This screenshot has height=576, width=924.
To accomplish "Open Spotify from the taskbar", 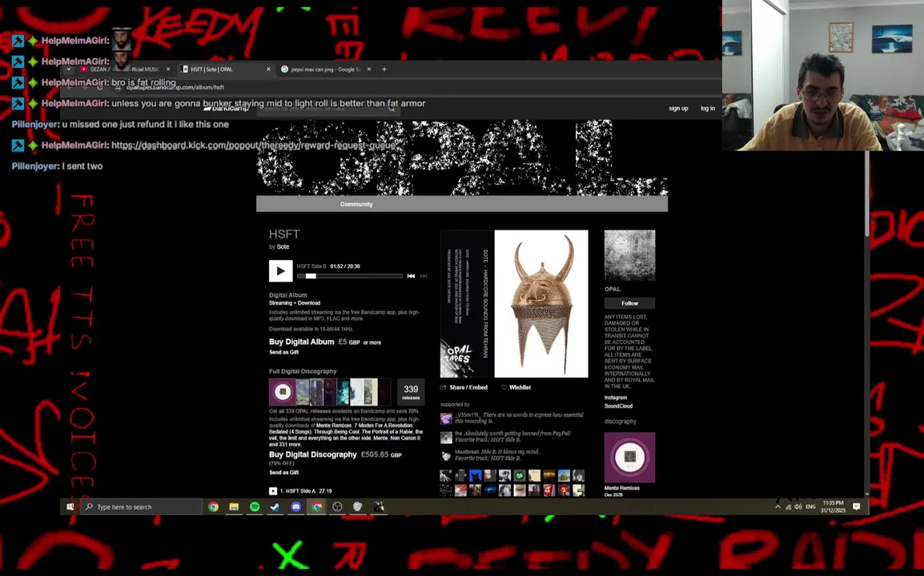I will point(255,506).
